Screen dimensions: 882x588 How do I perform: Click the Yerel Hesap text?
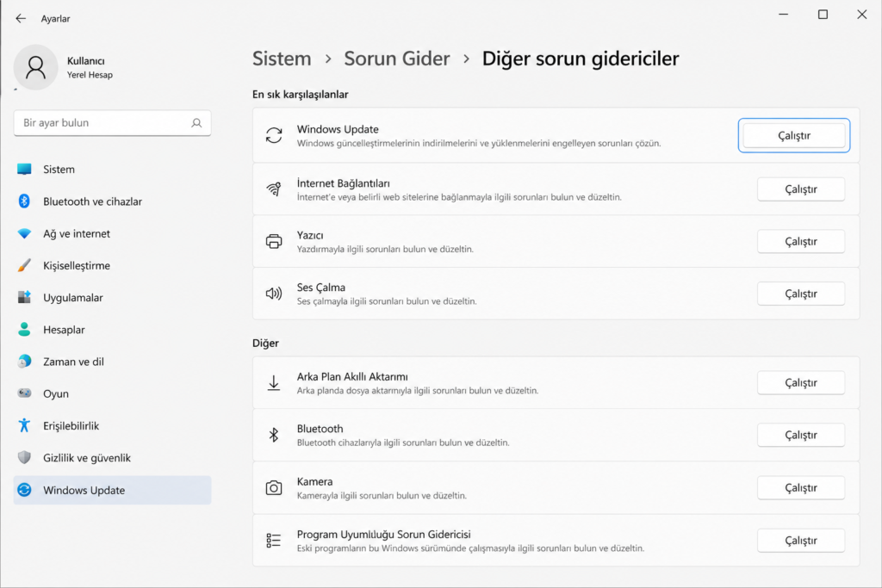coord(90,75)
